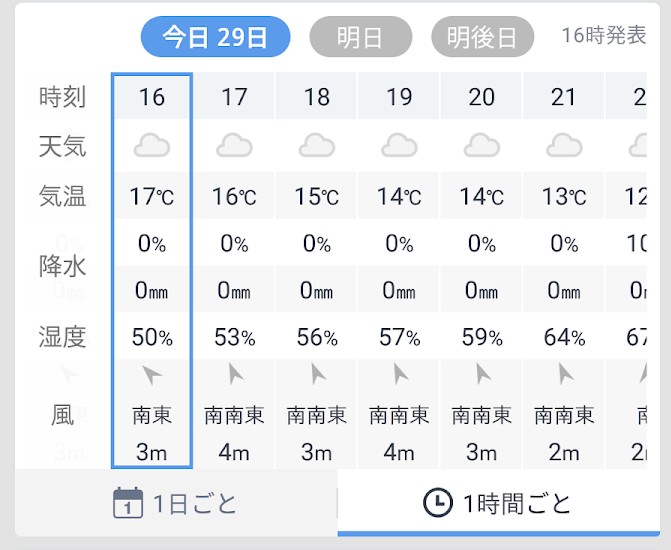The height and width of the screenshot is (550, 671).
Task: Click the clock icon beside 1時間ごと
Action: [x=437, y=502]
